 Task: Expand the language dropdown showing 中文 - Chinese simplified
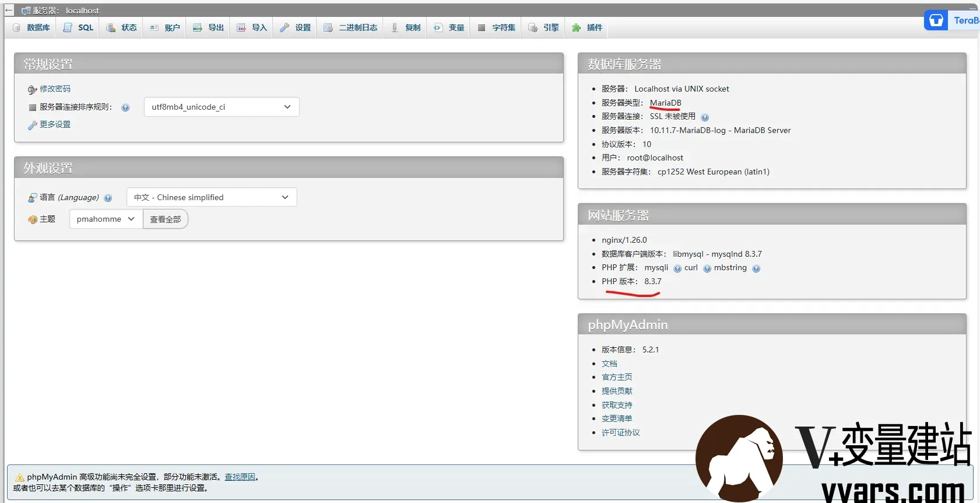coord(212,197)
